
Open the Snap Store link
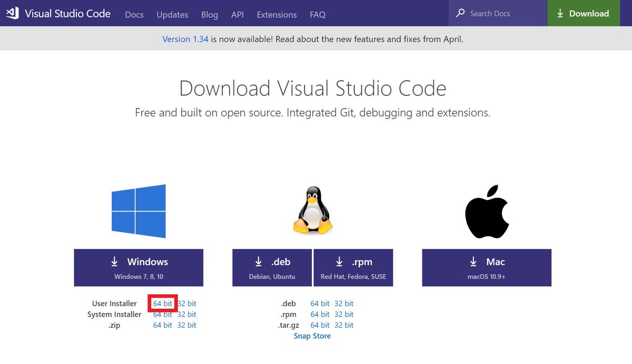(x=312, y=336)
